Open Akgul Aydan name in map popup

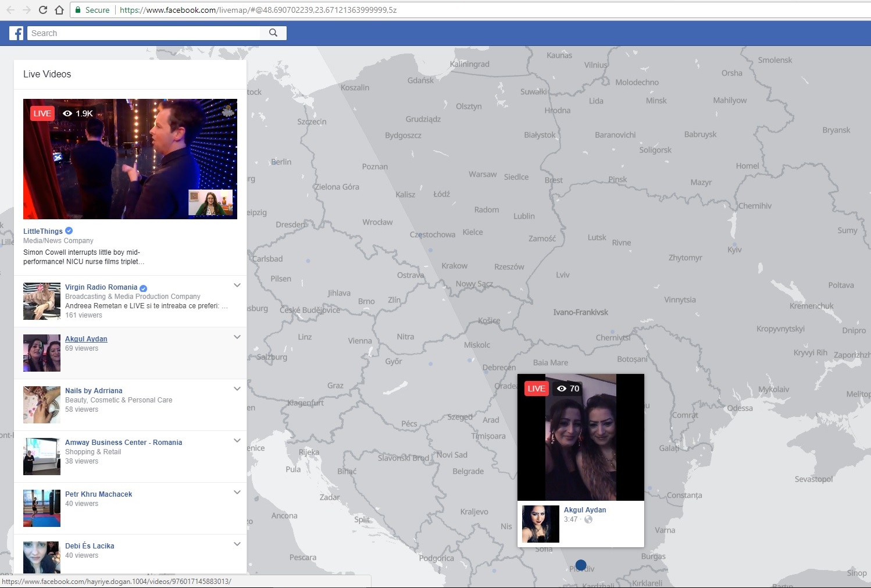585,510
